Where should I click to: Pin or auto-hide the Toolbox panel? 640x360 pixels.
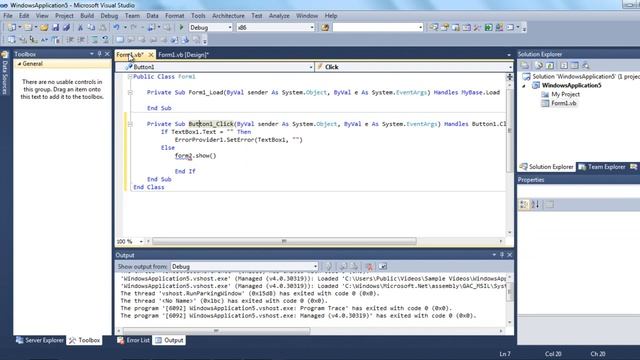coord(99,54)
